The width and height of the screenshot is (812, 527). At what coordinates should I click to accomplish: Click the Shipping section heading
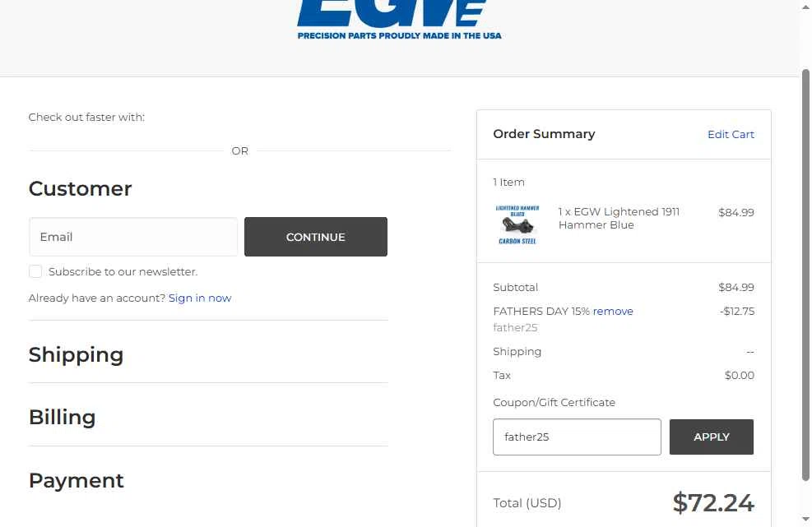[77, 355]
